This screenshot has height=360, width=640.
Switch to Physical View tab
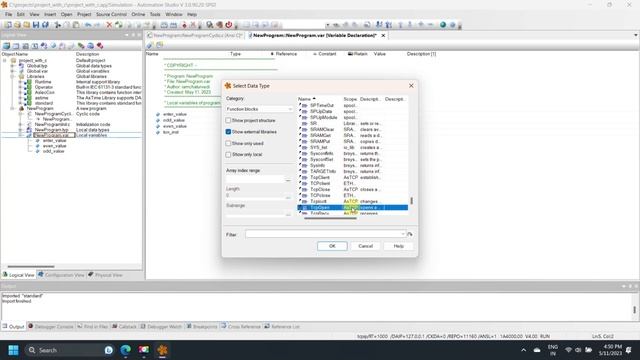105,275
